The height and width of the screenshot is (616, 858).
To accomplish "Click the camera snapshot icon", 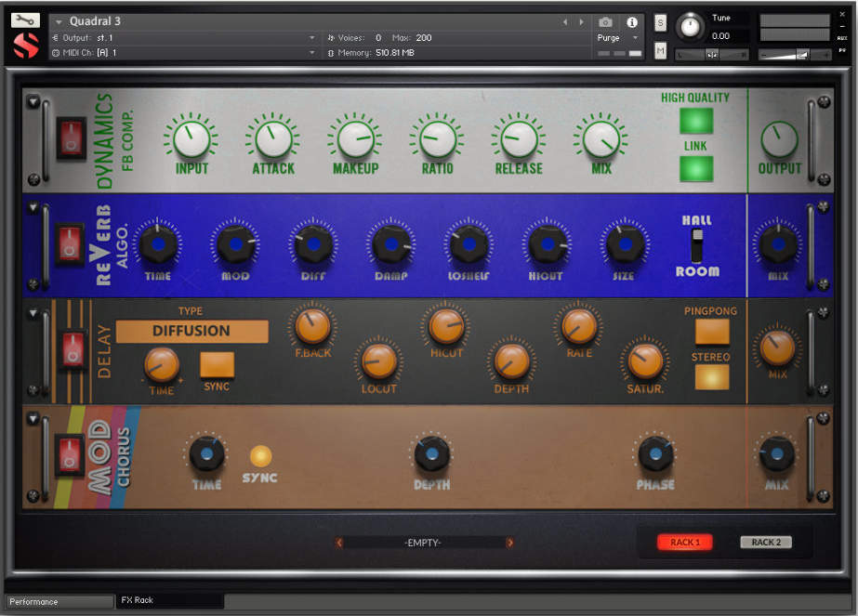I will (x=606, y=21).
